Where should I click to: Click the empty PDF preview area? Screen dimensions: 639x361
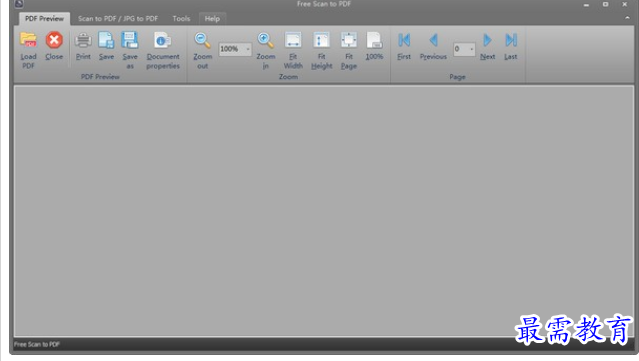324,211
